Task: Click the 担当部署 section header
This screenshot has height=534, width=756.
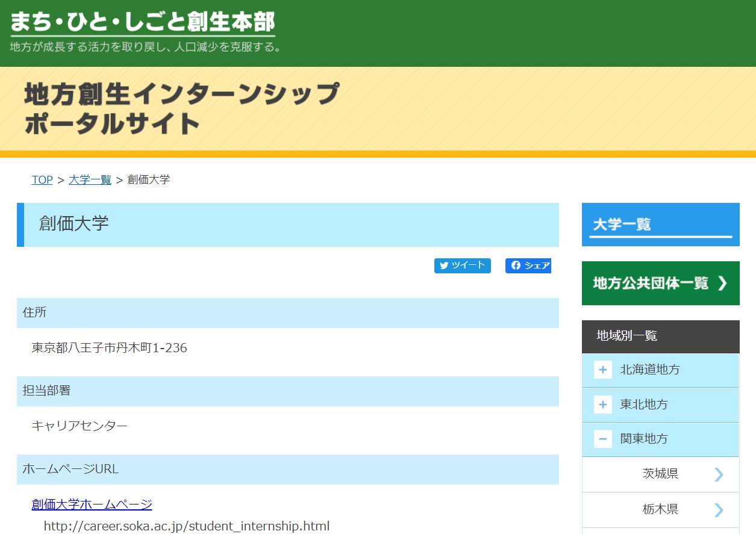Action: point(288,391)
